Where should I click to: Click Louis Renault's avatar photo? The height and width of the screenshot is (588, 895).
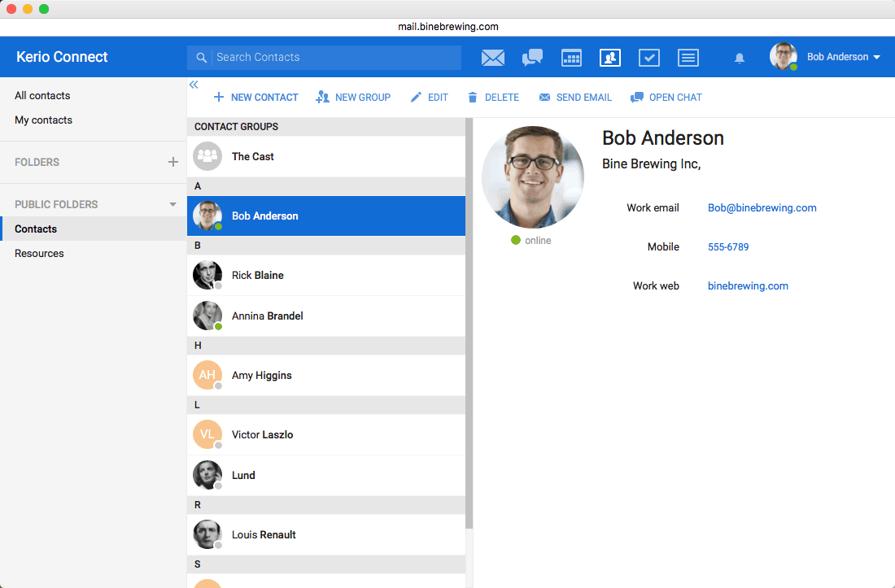(207, 534)
